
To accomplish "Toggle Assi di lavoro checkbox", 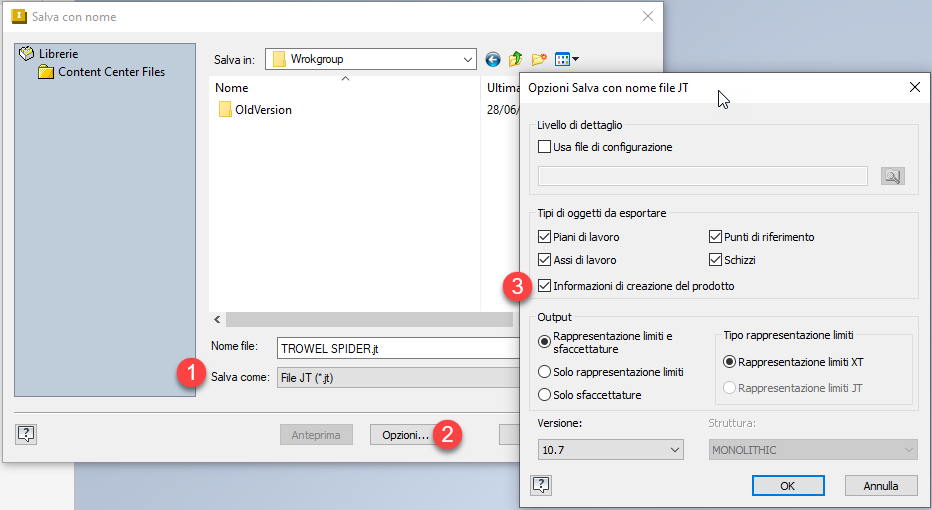I will pyautogui.click(x=544, y=260).
